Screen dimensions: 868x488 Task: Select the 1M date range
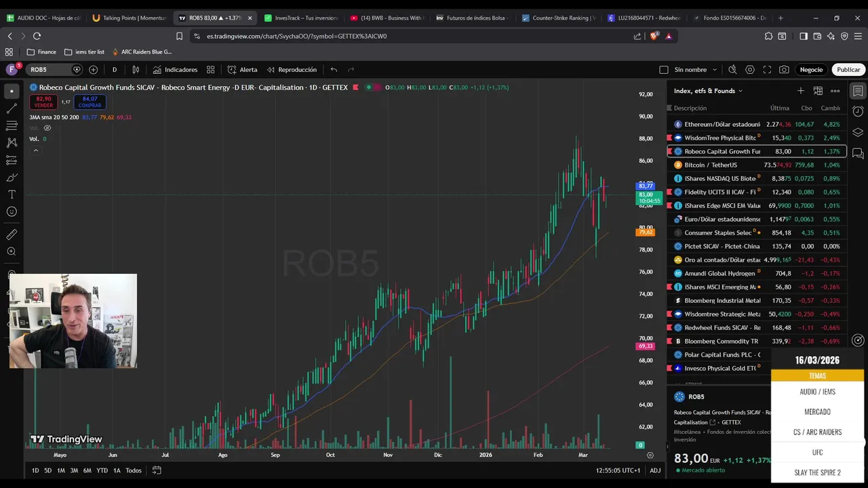[61, 470]
